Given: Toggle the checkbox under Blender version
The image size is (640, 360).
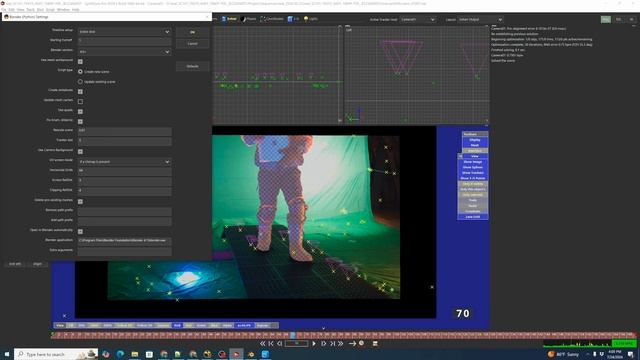Looking at the screenshot, I should tap(80, 62).
